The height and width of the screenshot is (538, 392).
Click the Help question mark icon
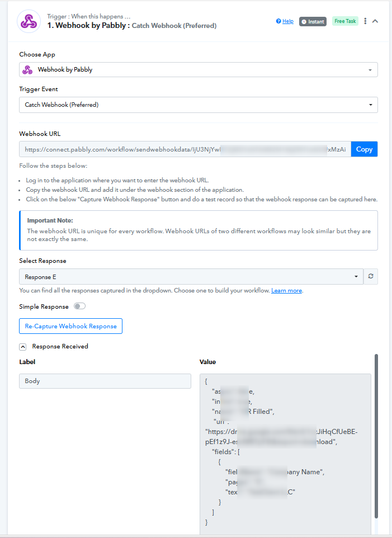tap(278, 21)
